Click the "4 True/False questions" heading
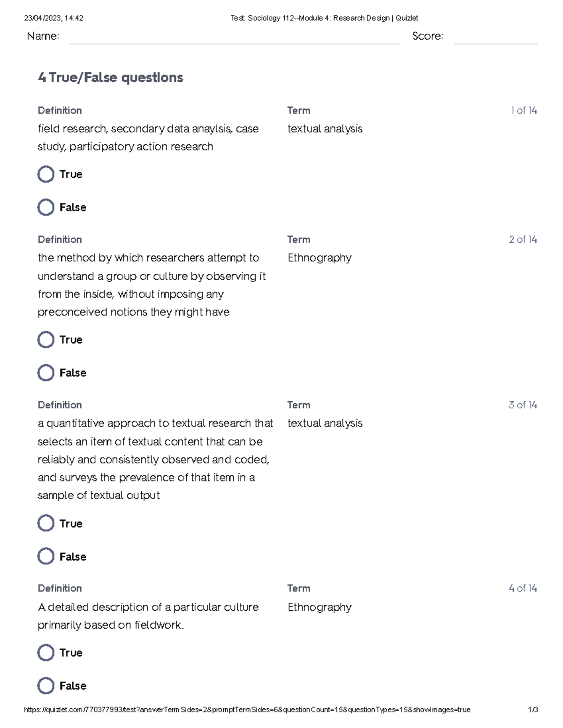 [110, 77]
